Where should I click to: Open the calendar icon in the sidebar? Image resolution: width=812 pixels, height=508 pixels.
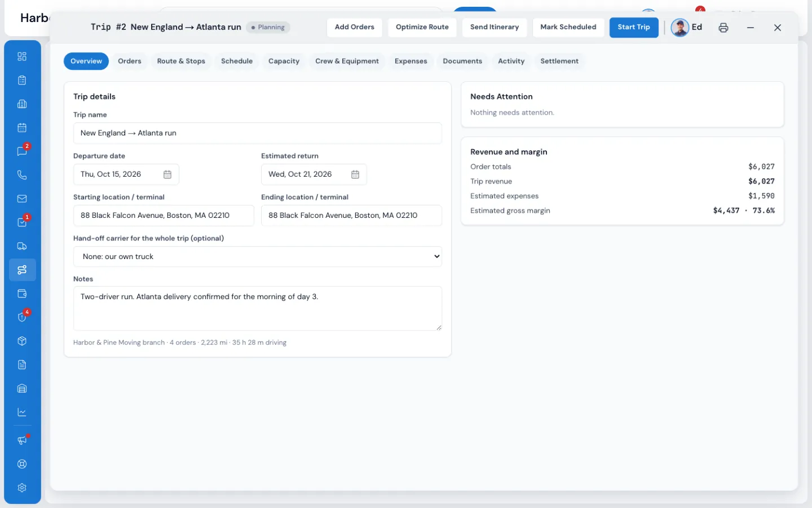tap(22, 128)
